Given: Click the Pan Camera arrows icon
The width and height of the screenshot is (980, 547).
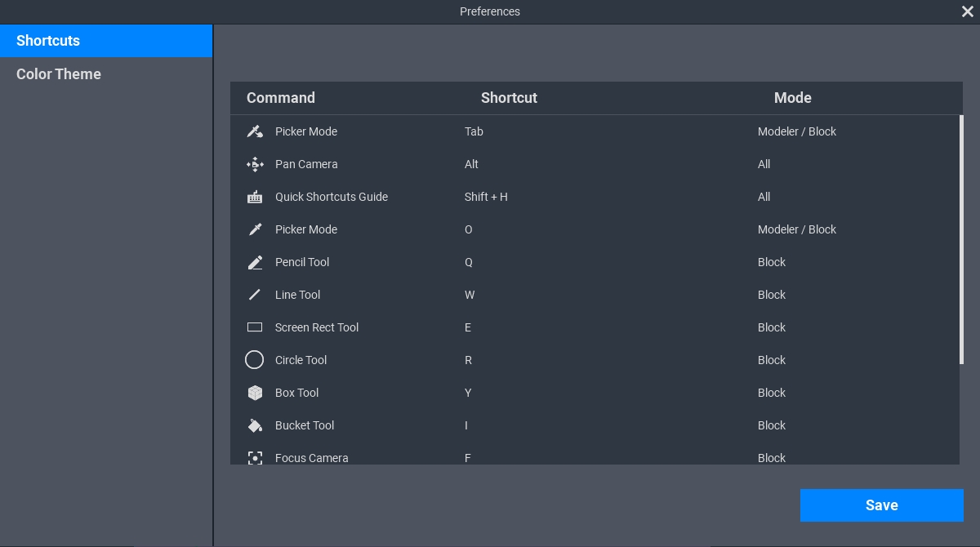Looking at the screenshot, I should pyautogui.click(x=255, y=164).
